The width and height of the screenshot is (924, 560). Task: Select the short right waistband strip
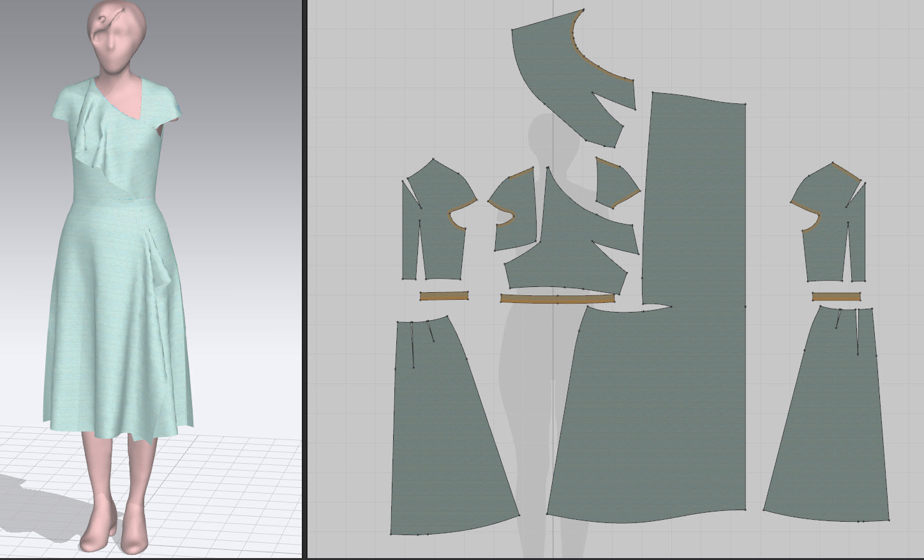point(837,297)
